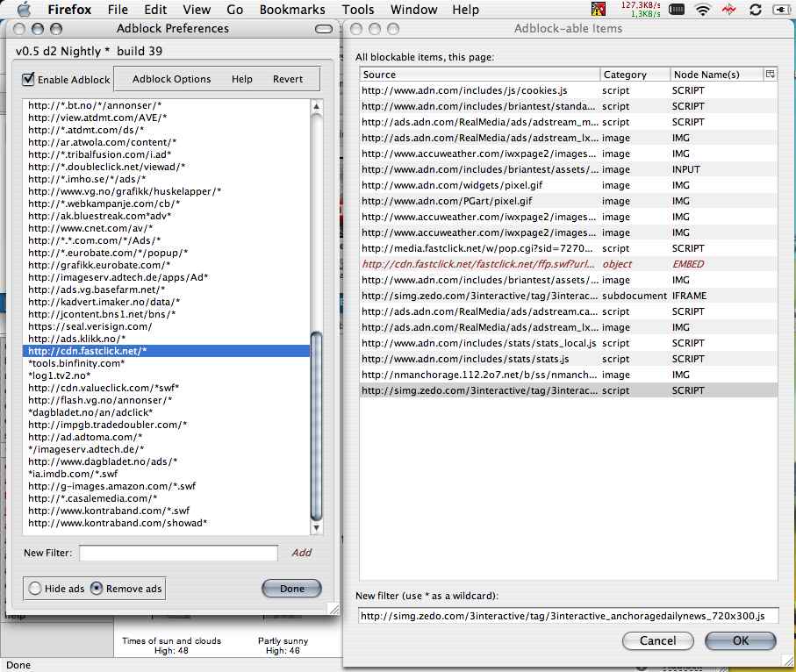Click the sync arrows icon in menu bar
The width and height of the screenshot is (796, 672).
coord(755,10)
